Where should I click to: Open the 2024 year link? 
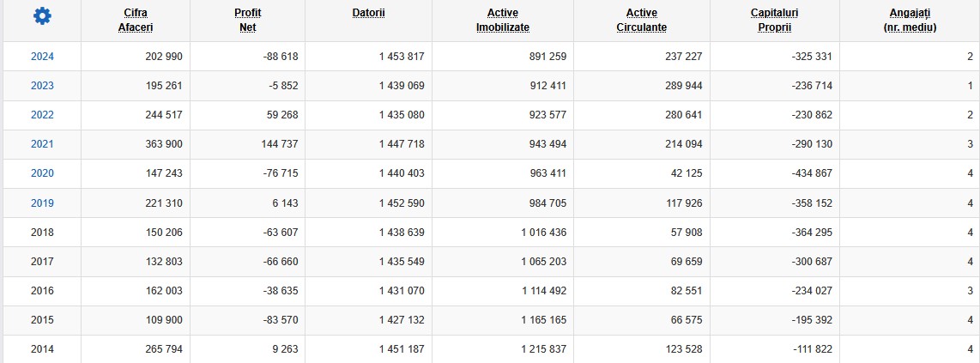[x=43, y=57]
